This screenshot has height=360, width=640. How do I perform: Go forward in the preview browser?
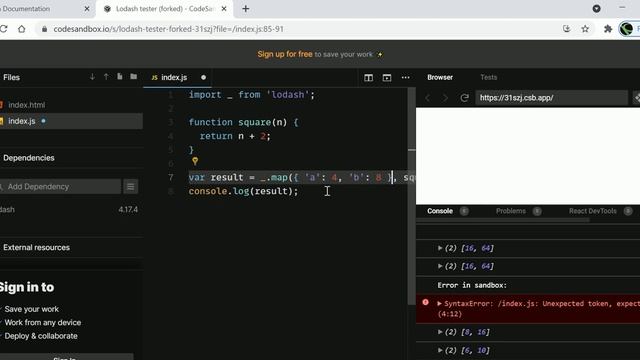click(x=445, y=98)
